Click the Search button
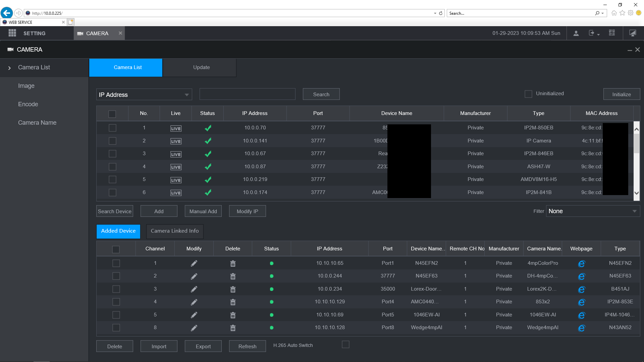 [x=321, y=94]
